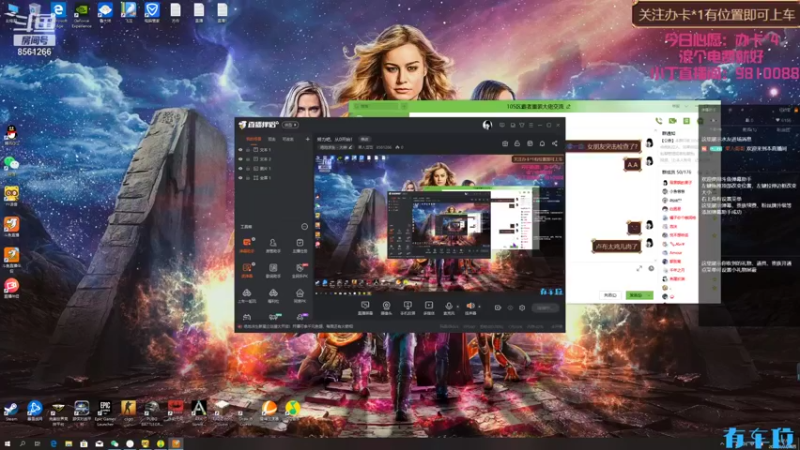The width and height of the screenshot is (800, 450).
Task: Toggle lock on the first source row
Action: tap(248, 150)
